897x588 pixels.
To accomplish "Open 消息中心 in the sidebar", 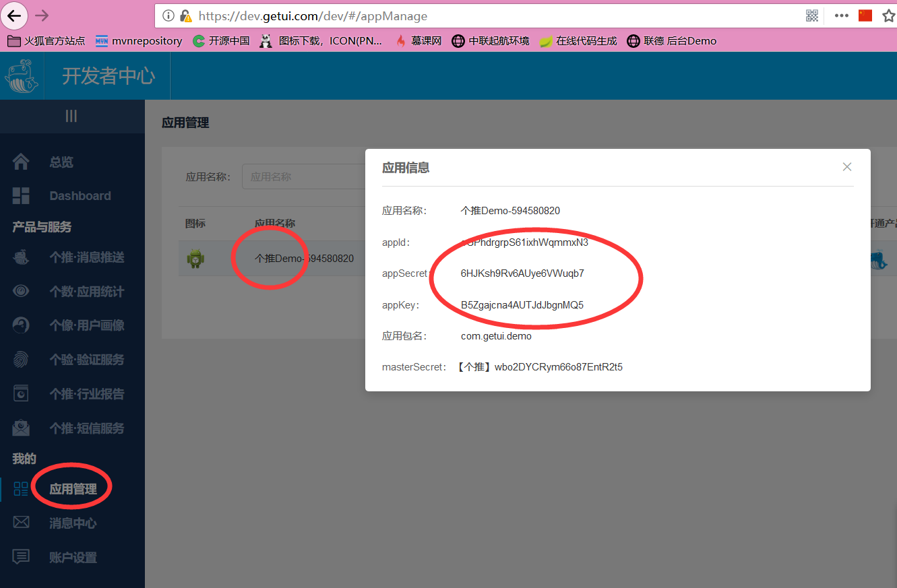I will 73,523.
